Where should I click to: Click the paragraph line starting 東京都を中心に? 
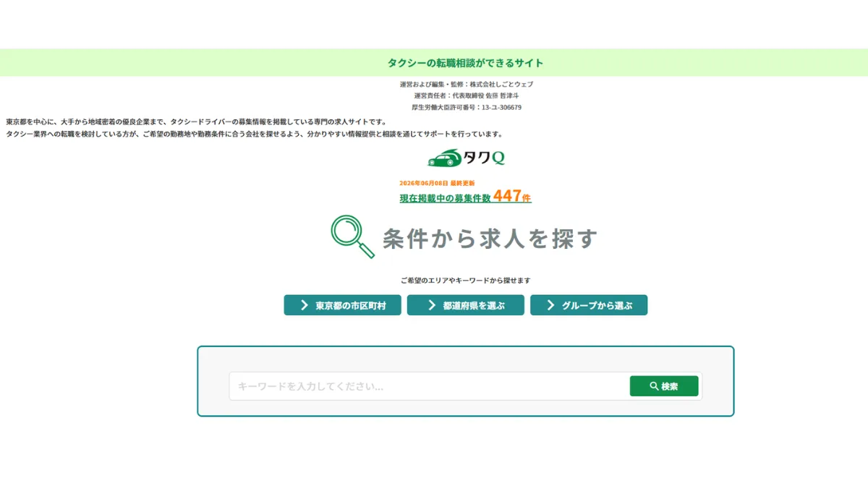196,121
